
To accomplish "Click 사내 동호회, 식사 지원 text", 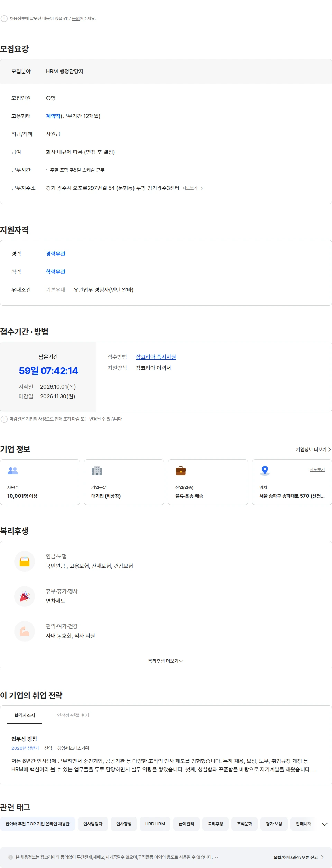I will click(x=71, y=636).
